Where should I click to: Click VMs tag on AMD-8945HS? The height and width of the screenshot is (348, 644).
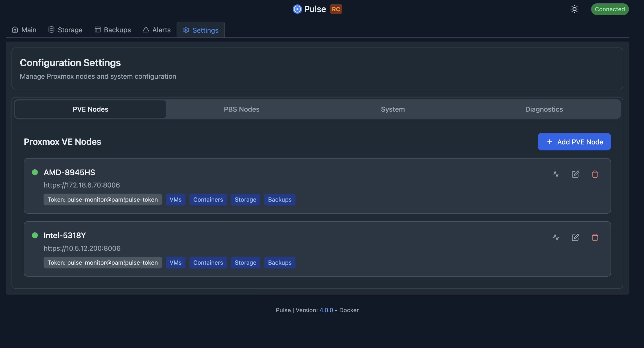click(176, 200)
